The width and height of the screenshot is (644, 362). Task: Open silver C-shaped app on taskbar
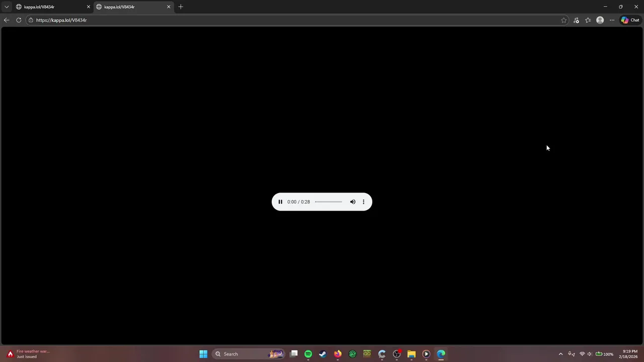pyautogui.click(x=382, y=354)
